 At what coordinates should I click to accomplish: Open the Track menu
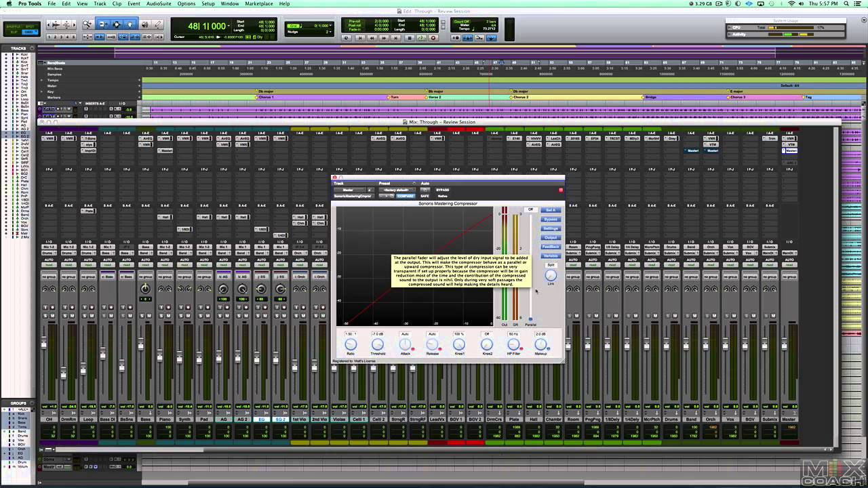click(100, 3)
